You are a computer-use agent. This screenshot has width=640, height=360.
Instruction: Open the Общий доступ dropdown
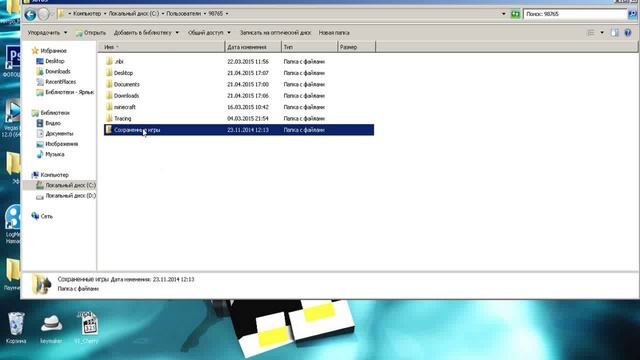pos(209,33)
